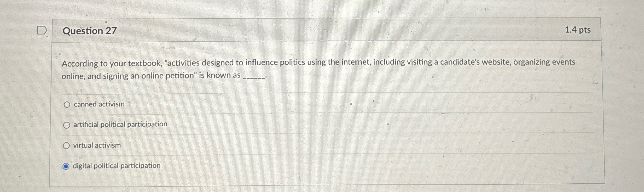
Task: Select the 'artificial political participation' radio button
Action: 67,125
